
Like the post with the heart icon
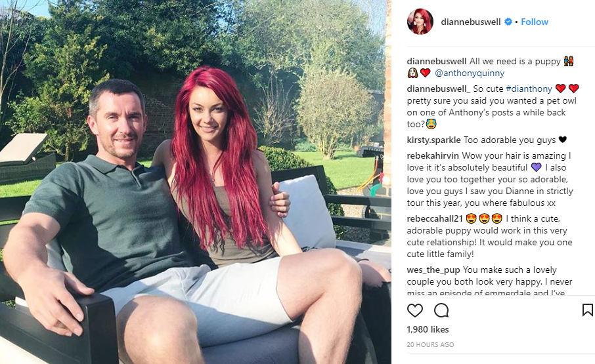point(415,310)
